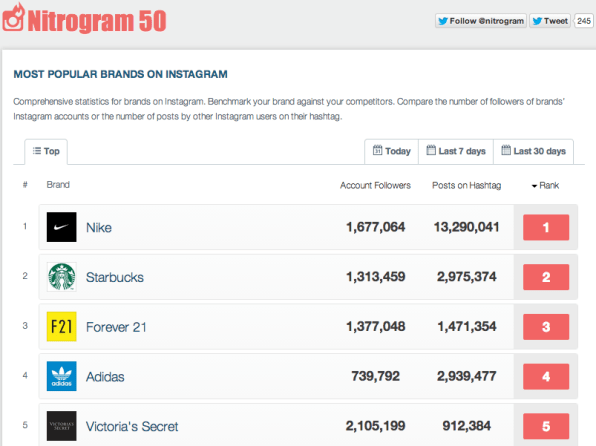Click the Nitrogram flame camera logo icon
Image resolution: width=596 pixels, height=446 pixels.
(x=14, y=17)
